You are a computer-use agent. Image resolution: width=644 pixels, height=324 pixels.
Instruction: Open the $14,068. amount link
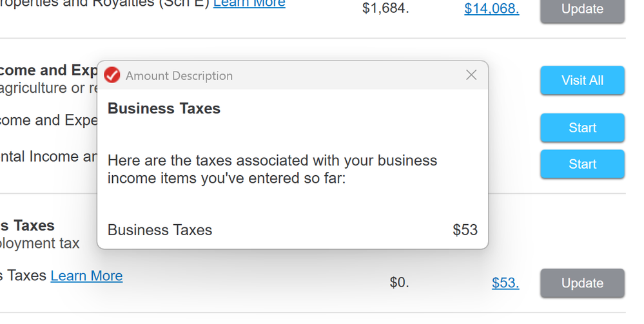(x=491, y=9)
